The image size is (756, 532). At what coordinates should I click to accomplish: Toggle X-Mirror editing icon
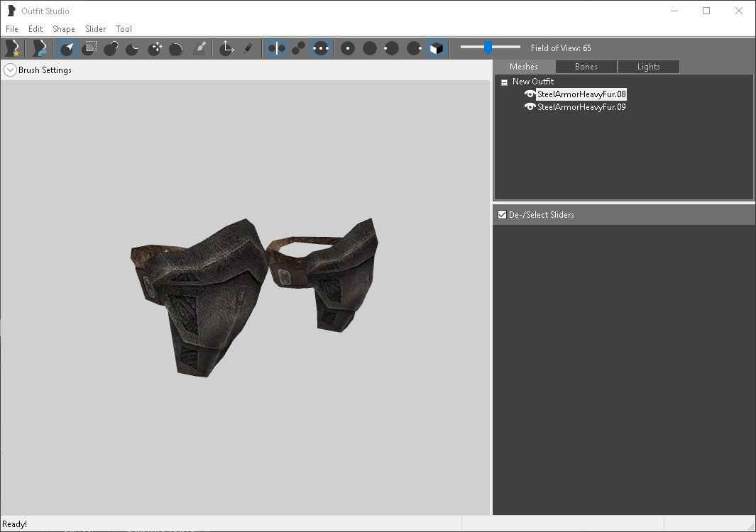click(x=276, y=48)
